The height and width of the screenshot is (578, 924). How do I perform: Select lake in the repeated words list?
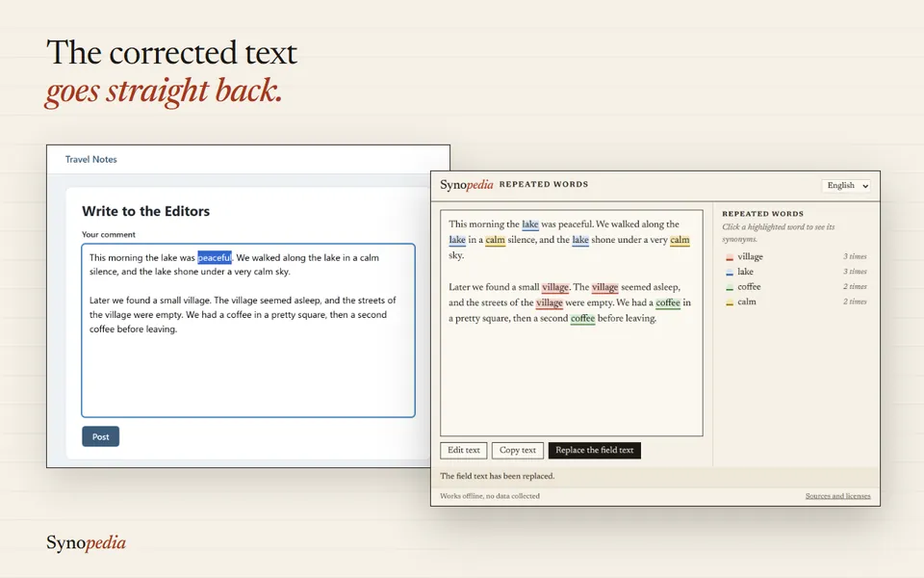click(x=745, y=272)
